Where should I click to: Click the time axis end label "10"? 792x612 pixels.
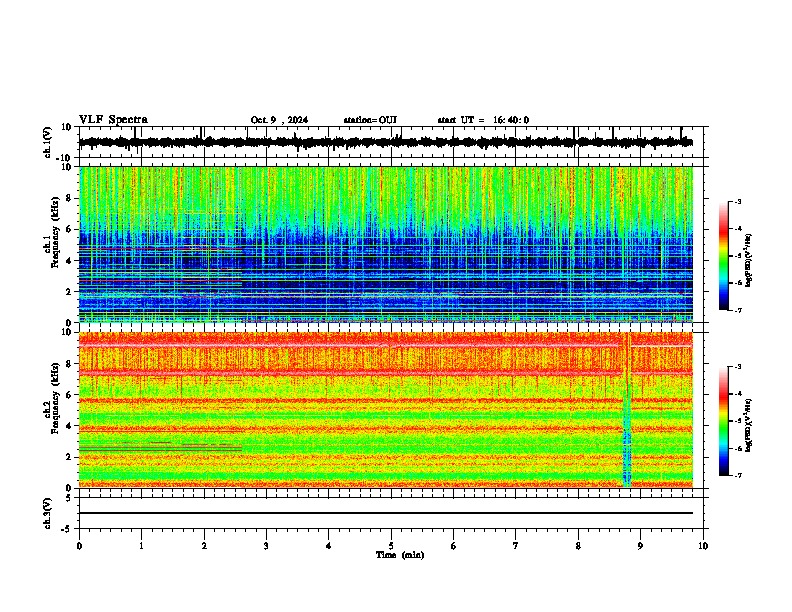tap(703, 546)
